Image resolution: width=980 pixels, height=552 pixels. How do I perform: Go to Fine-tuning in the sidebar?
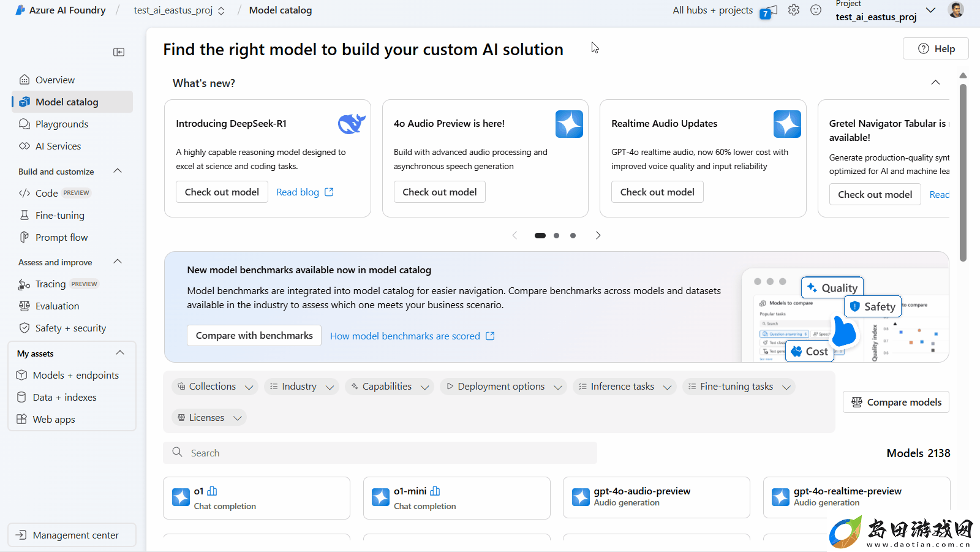[x=60, y=215]
